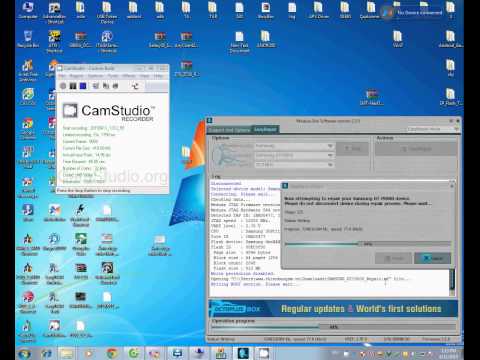
Task: Click the Operation progress bar
Action: point(333,327)
